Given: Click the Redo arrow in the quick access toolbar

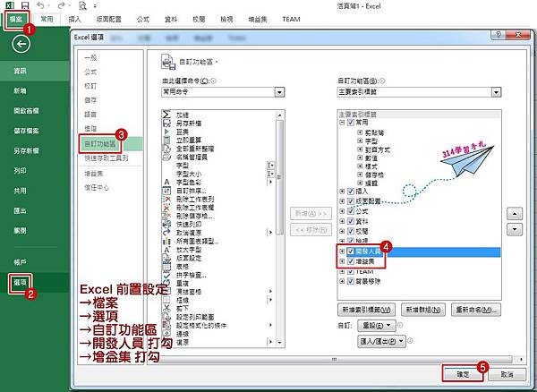Looking at the screenshot, I should pyautogui.click(x=61, y=5).
